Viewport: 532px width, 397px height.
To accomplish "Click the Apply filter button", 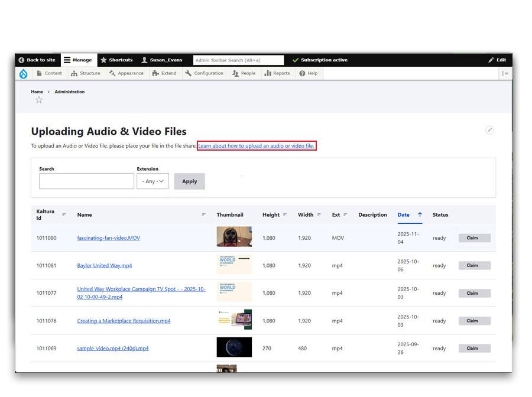I will (x=189, y=181).
